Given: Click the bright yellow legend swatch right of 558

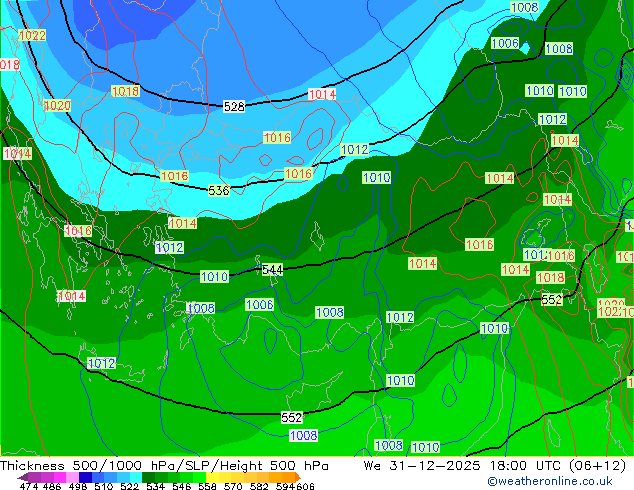Looking at the screenshot, I should [213, 477].
